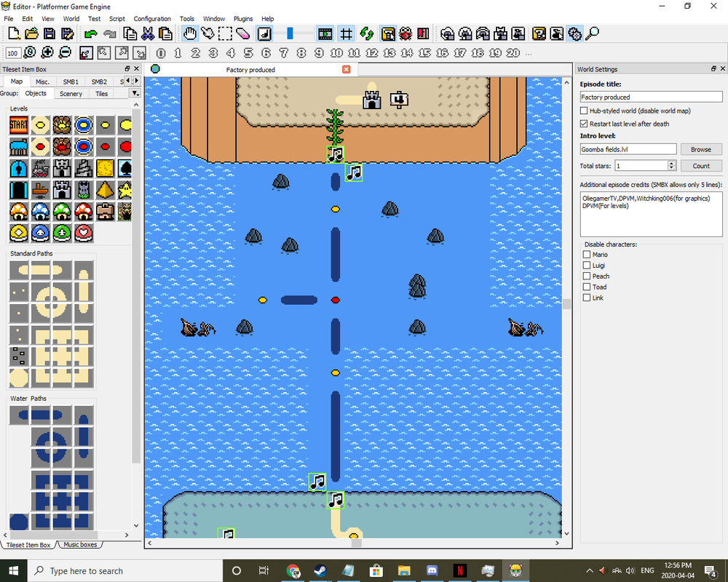Open the Plugins menu
This screenshot has width=728, height=582.
pos(243,19)
